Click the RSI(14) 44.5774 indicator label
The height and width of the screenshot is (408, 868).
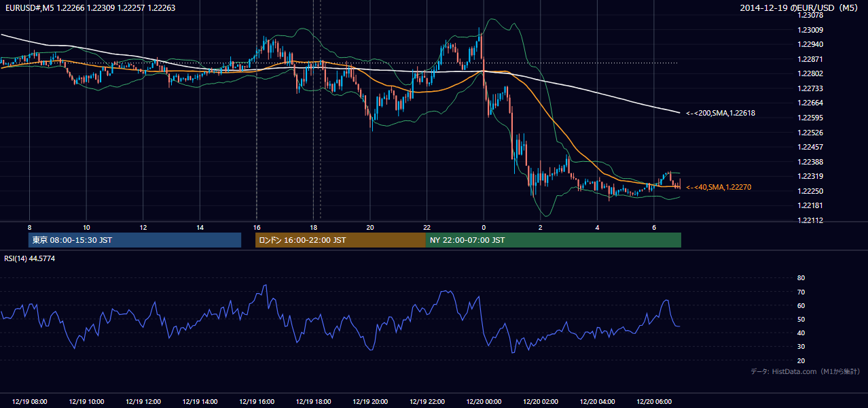pos(30,258)
